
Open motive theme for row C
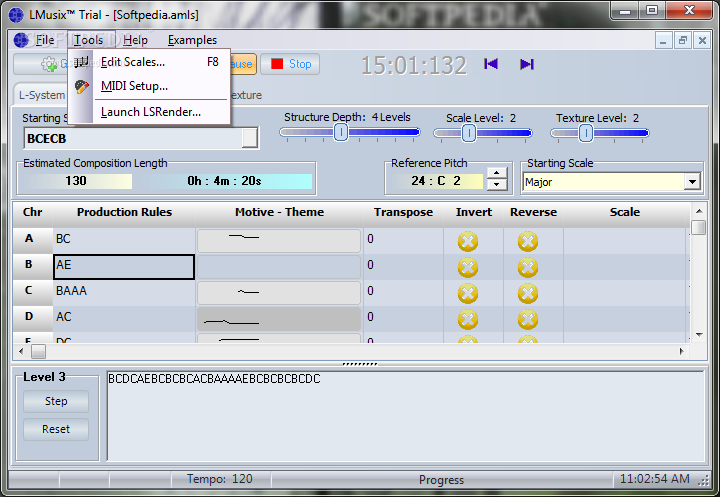[279, 293]
